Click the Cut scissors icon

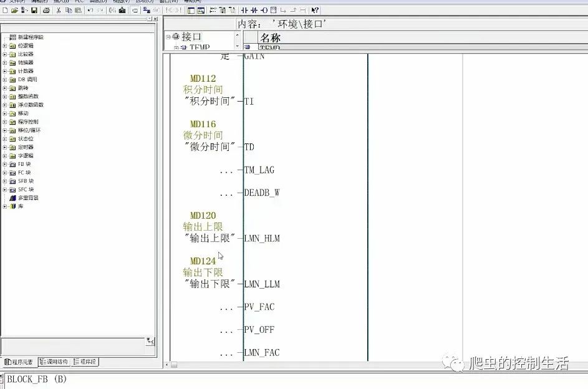[x=59, y=11]
